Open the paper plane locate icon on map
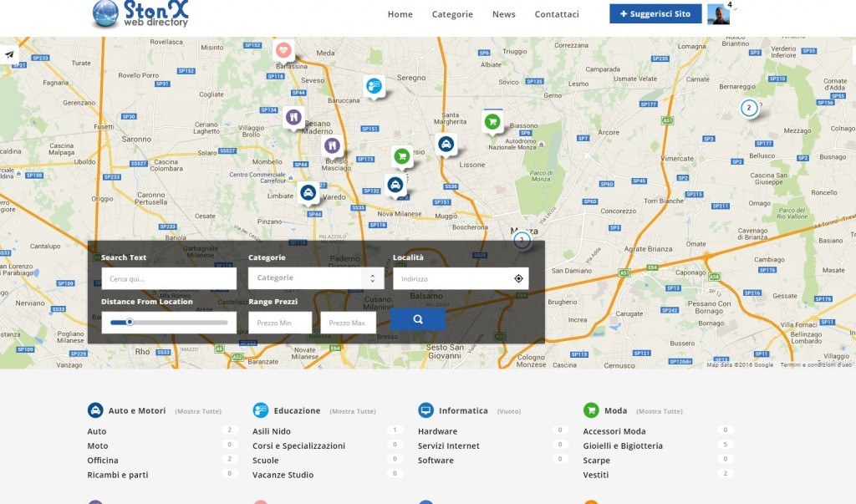Viewport: 856px width, 504px height. (x=9, y=54)
